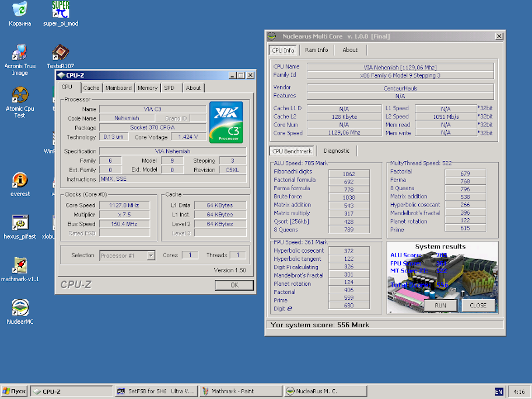Launch the super_pi_mod desktop shortcut
This screenshot has width=532, height=399.
click(61, 13)
